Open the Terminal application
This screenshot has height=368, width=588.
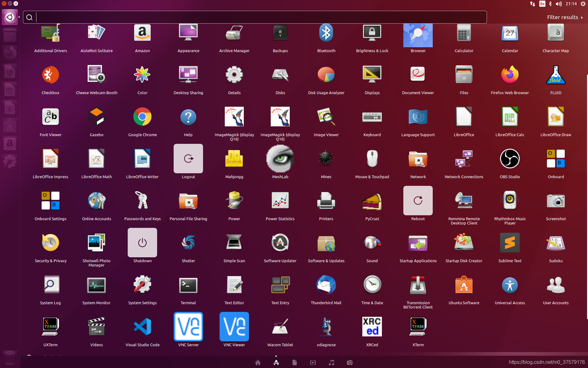[188, 285]
